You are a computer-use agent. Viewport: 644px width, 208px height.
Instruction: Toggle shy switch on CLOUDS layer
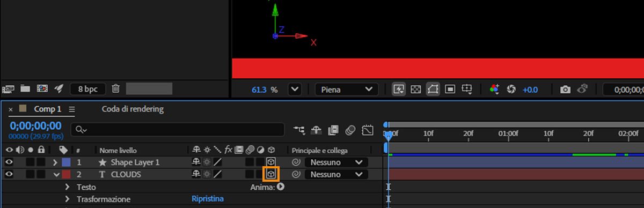(196, 174)
